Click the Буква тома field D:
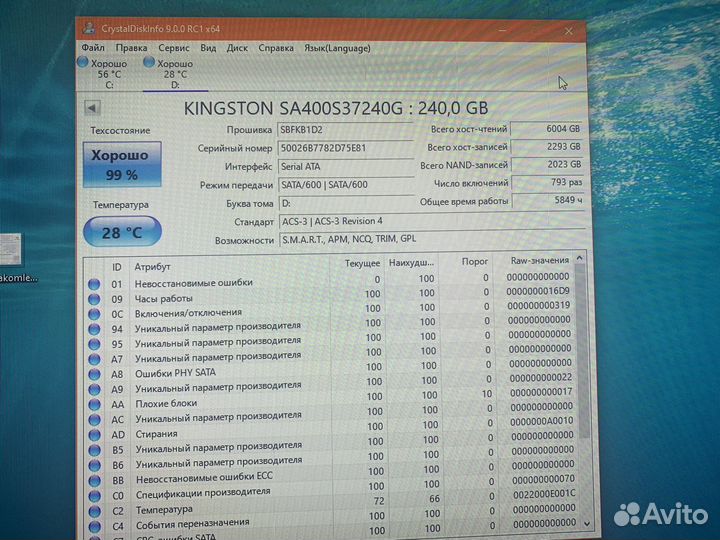Screen dimensions: 720x540 coord(346,203)
